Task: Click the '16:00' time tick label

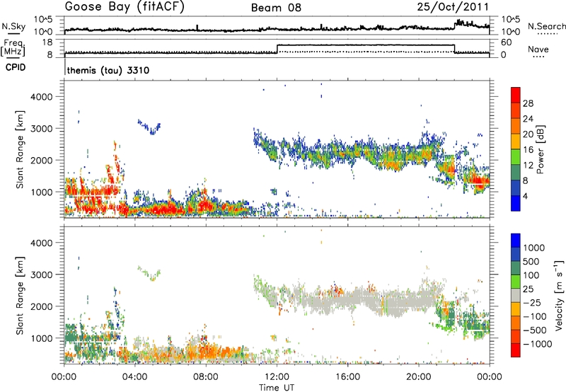Action: pyautogui.click(x=347, y=376)
